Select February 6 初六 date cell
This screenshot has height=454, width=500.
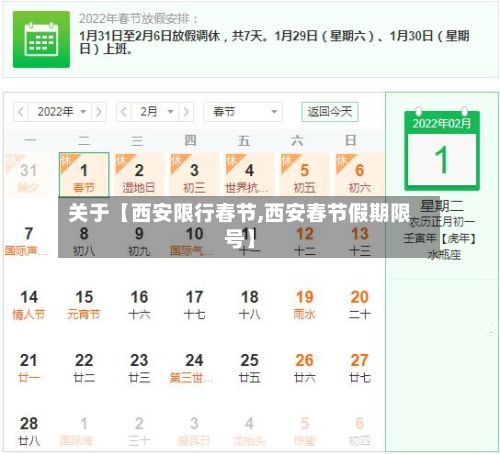click(359, 174)
